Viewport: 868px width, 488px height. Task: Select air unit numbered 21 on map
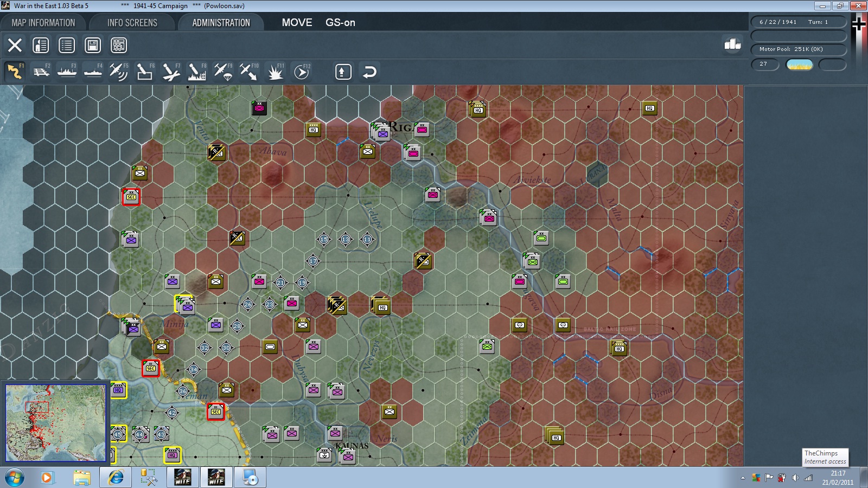(x=280, y=282)
